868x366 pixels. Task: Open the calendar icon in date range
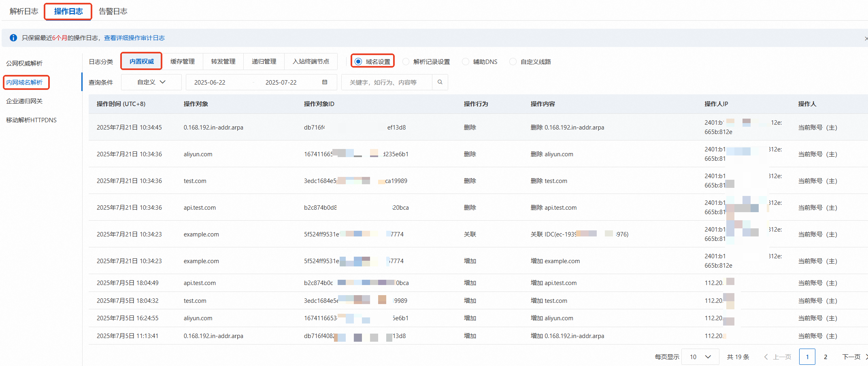click(325, 82)
